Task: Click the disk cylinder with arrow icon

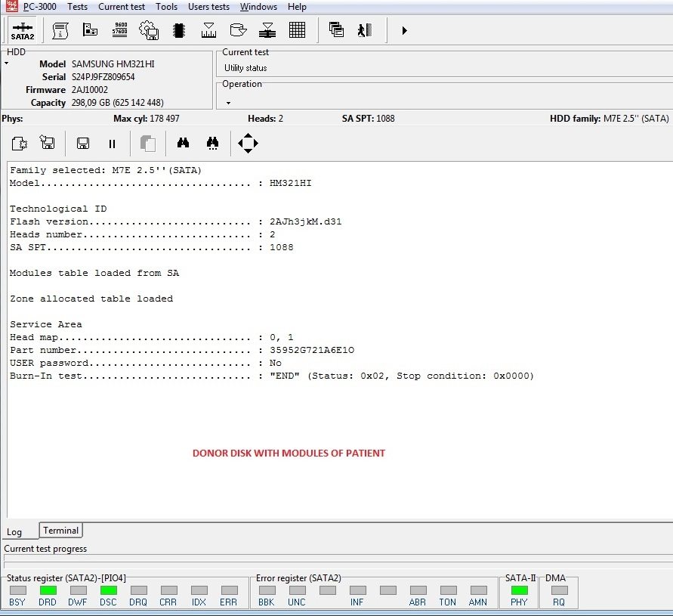Action: 238,29
